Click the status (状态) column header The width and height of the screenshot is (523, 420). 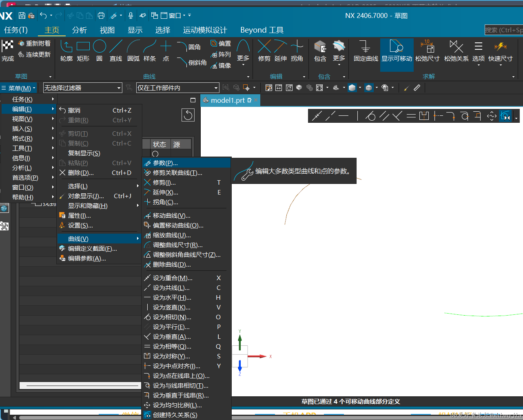pyautogui.click(x=160, y=144)
